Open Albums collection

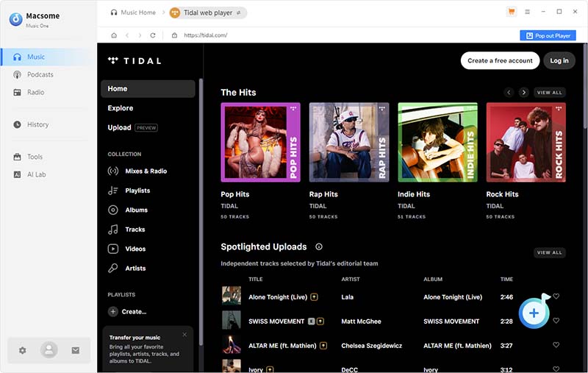[128, 210]
